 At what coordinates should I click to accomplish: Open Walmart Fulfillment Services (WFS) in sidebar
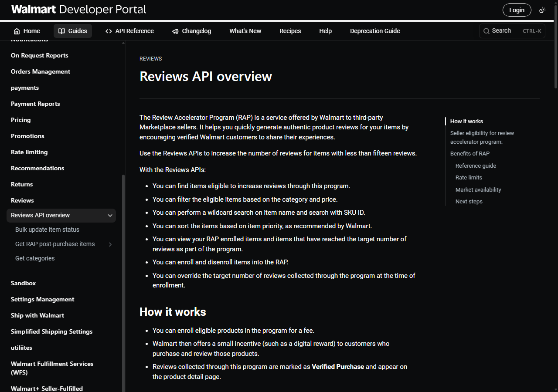pyautogui.click(x=52, y=368)
